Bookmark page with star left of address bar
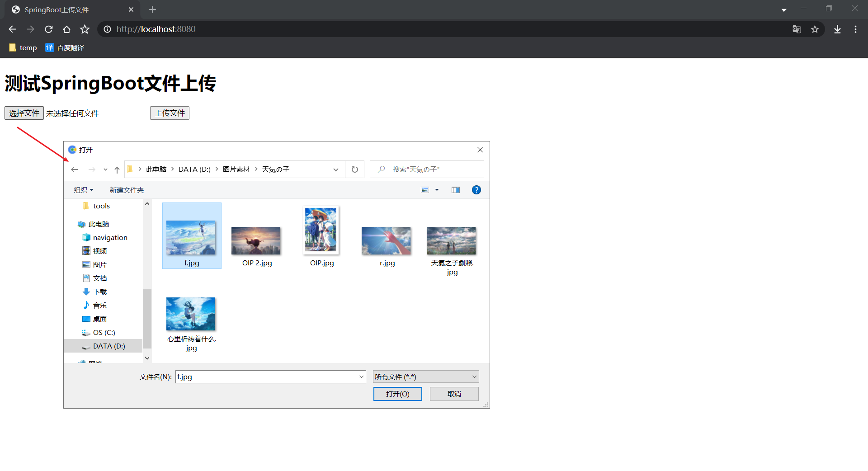The width and height of the screenshot is (868, 471). click(x=85, y=29)
